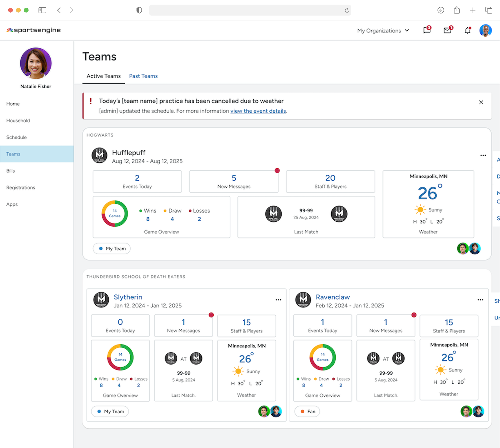Toggle the browser sidebar icon
This screenshot has width=500, height=448.
[x=42, y=10]
